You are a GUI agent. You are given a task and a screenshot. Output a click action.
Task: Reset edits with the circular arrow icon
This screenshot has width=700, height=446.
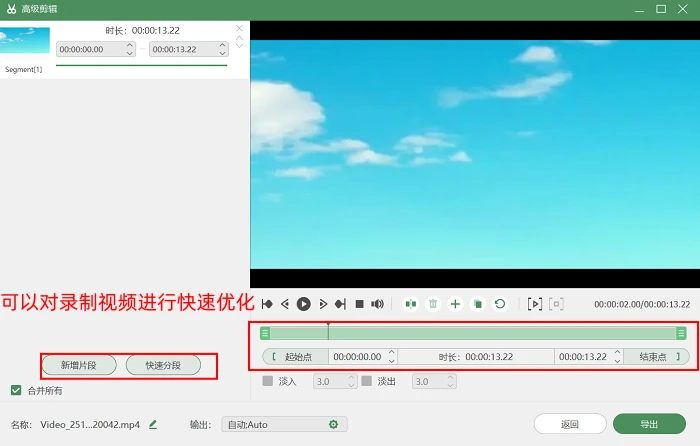click(500, 304)
